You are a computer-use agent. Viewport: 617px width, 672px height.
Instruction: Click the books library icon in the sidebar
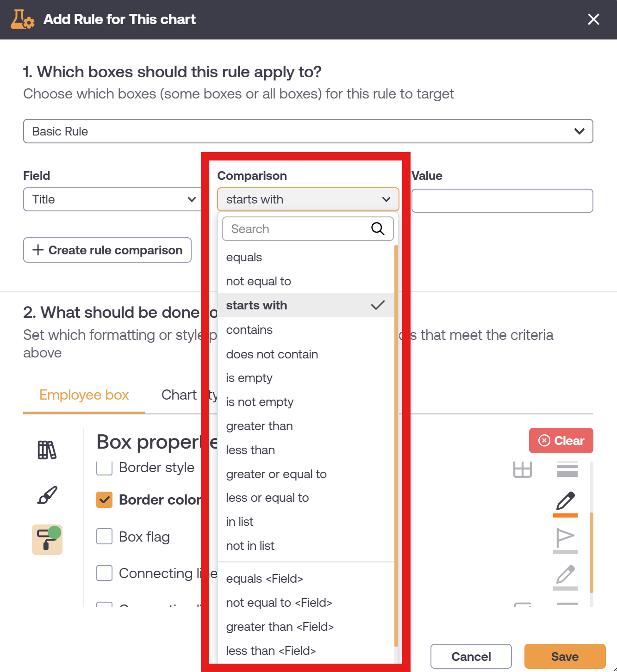[x=47, y=450]
